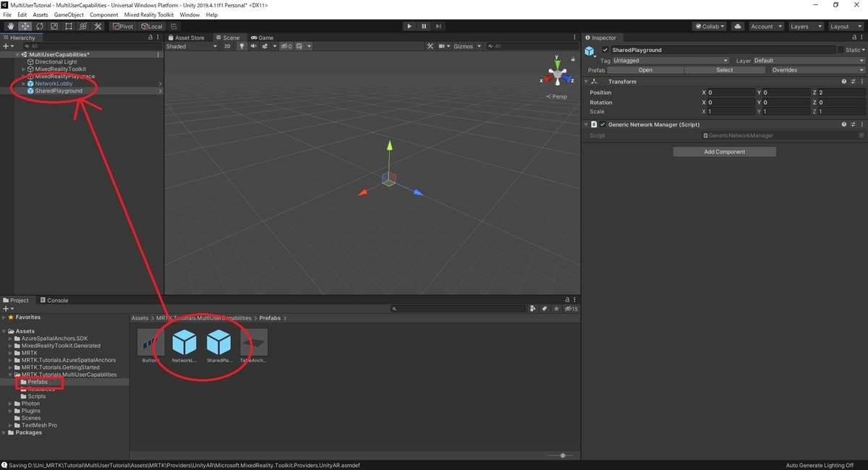This screenshot has height=470, width=868.
Task: Click Add Component button
Action: [724, 152]
